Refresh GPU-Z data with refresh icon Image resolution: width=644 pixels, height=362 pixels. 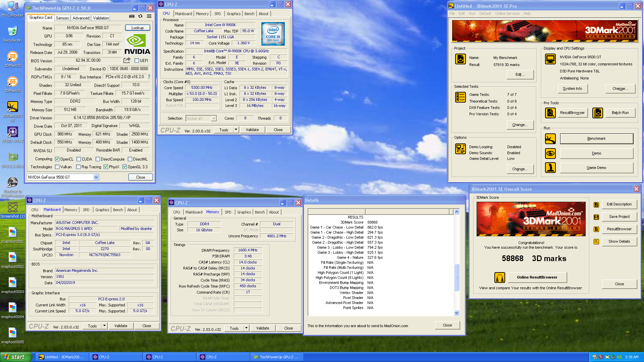[x=141, y=16]
